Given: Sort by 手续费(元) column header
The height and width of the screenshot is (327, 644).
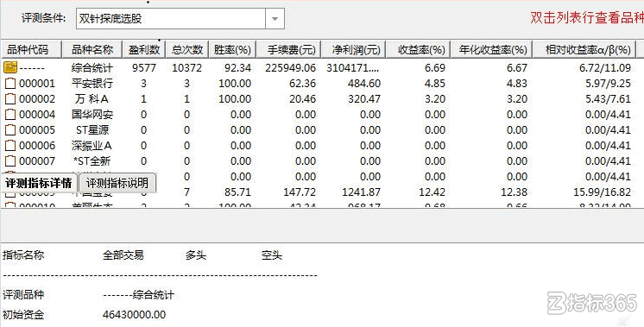Looking at the screenshot, I should click(288, 50).
